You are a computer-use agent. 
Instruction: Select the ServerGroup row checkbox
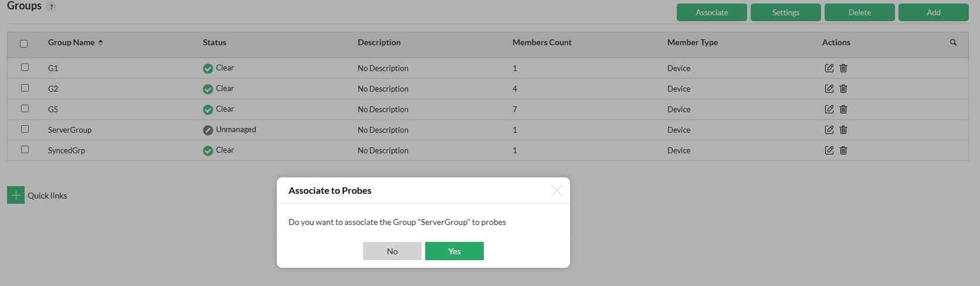25,129
